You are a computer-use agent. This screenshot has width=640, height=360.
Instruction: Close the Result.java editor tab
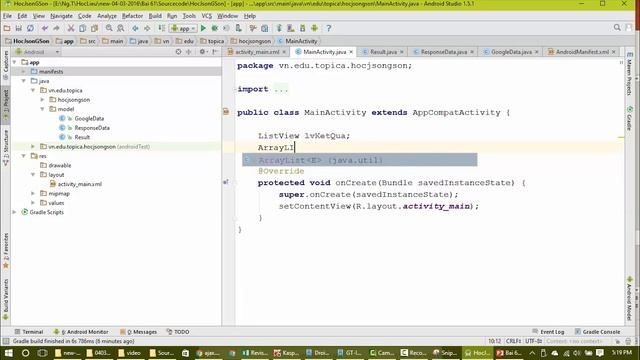click(402, 52)
